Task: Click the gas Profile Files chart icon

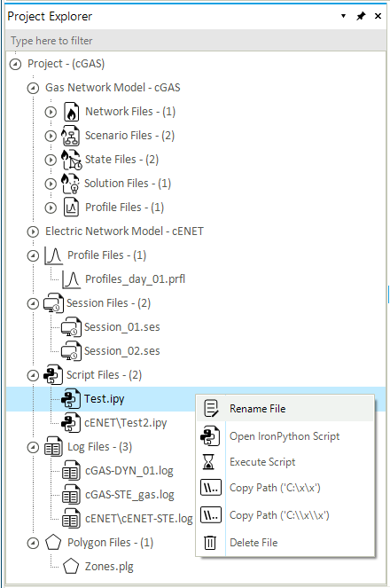Action: coord(71,208)
